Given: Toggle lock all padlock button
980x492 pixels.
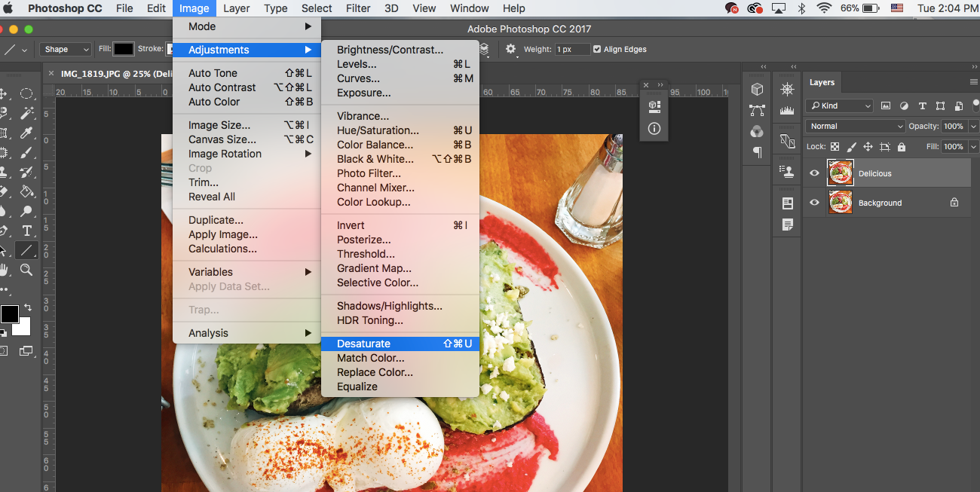Looking at the screenshot, I should coord(901,147).
